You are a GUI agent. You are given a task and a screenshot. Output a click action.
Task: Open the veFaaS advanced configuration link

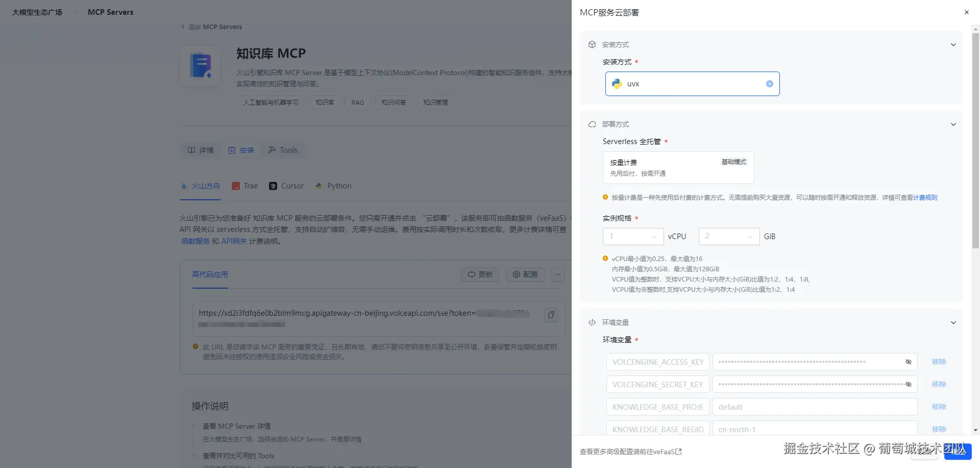tap(630, 452)
